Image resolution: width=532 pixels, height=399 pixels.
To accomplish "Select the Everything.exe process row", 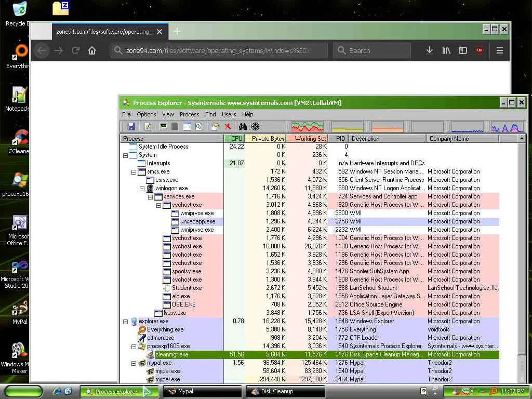I will [x=310, y=329].
